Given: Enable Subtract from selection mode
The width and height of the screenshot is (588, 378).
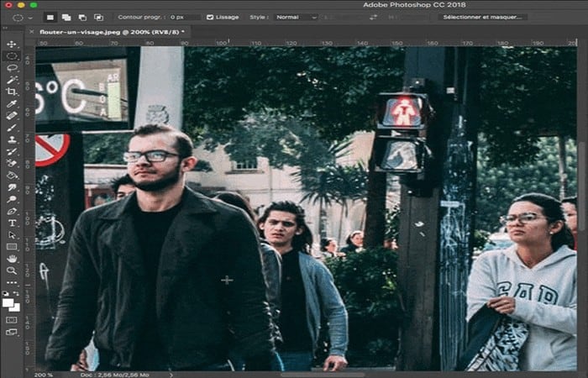Looking at the screenshot, I should [x=82, y=18].
